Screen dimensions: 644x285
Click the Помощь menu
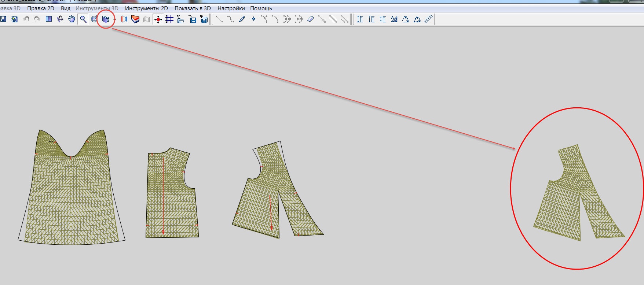click(x=261, y=8)
